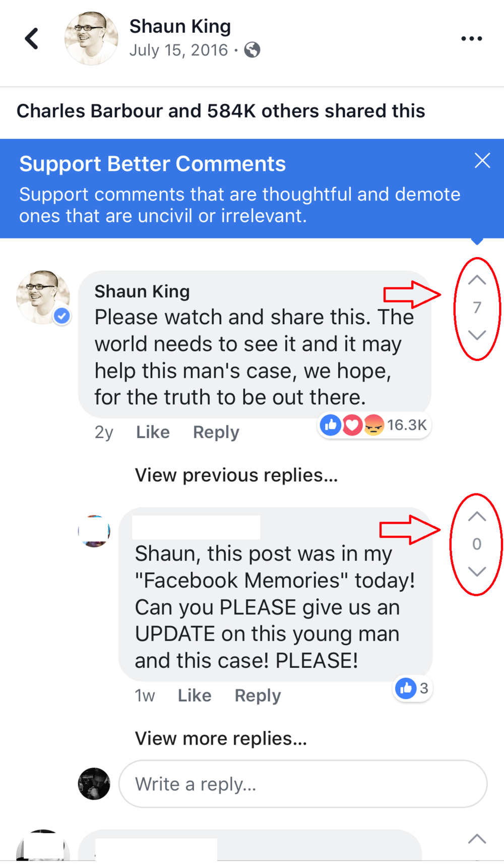
Task: Downvote the Facebook Memories reply
Action: click(477, 571)
